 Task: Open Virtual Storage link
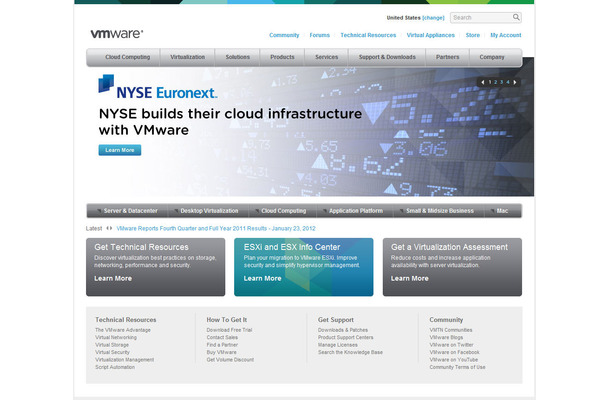pos(112,345)
